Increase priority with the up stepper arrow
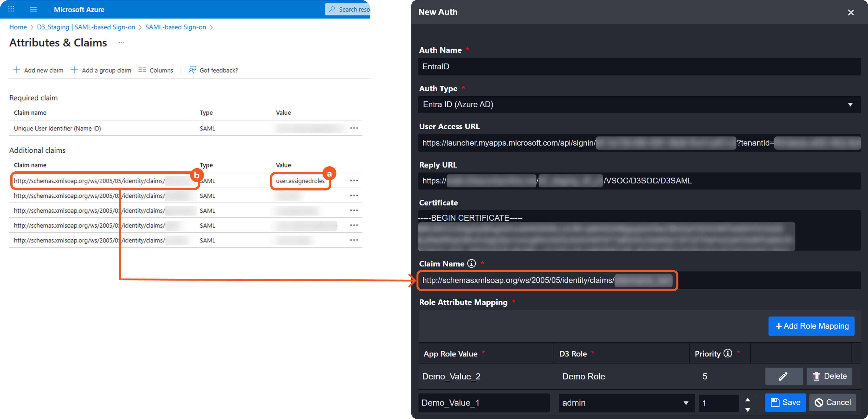Viewport: 868px width, 419px height. 748,399
